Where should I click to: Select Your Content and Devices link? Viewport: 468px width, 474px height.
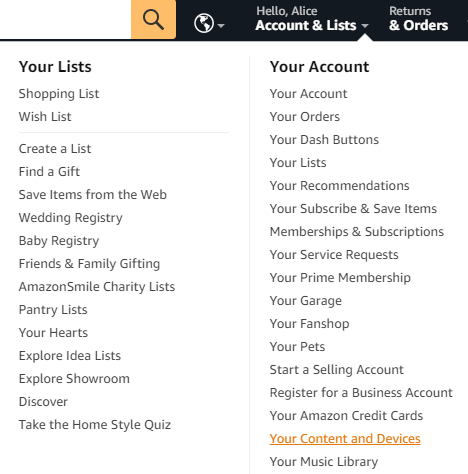pos(345,439)
